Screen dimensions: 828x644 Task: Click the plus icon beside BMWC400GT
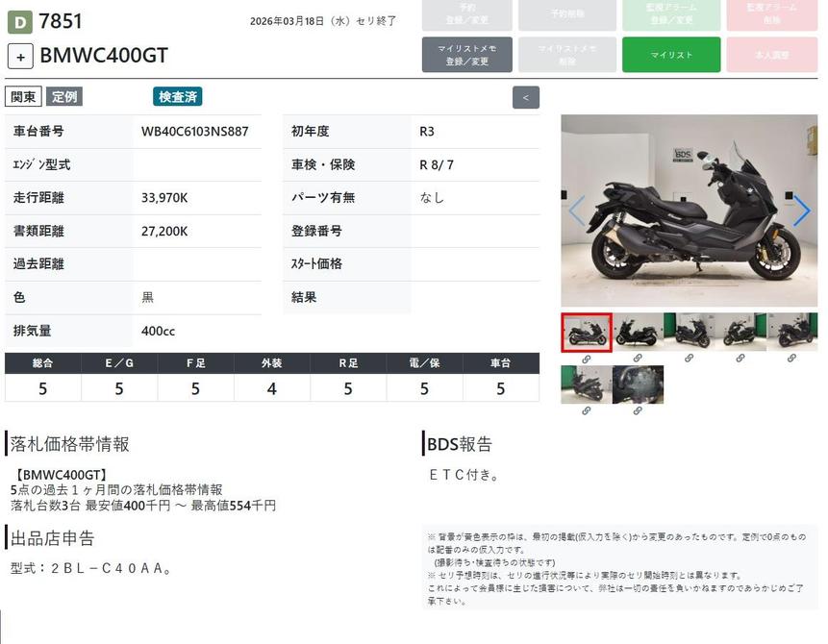pos(20,56)
